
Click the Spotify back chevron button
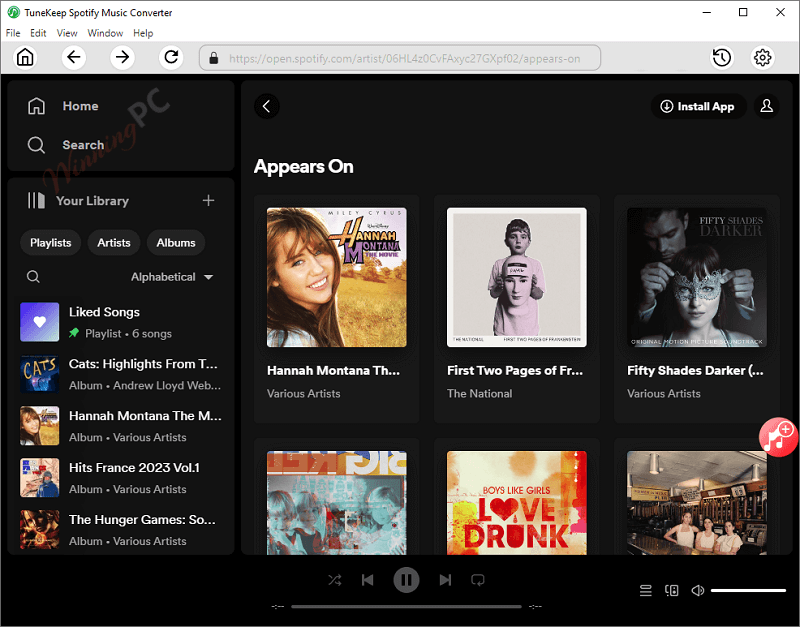pyautogui.click(x=266, y=106)
